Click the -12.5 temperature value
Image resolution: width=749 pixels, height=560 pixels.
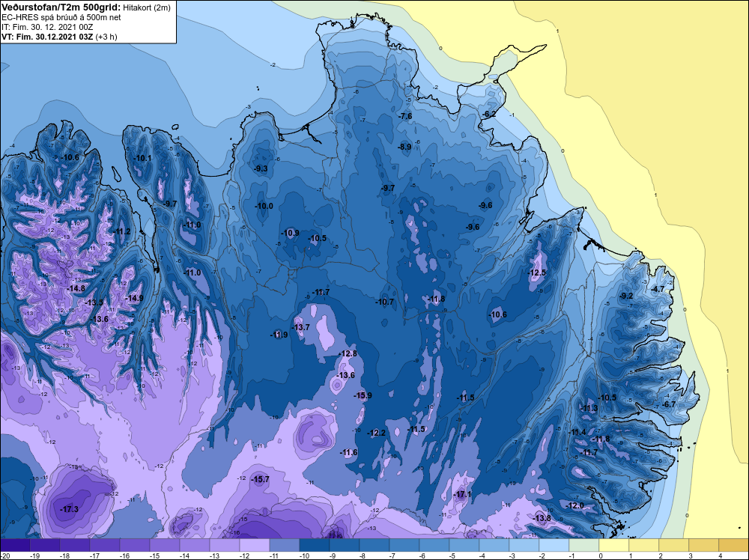(536, 273)
